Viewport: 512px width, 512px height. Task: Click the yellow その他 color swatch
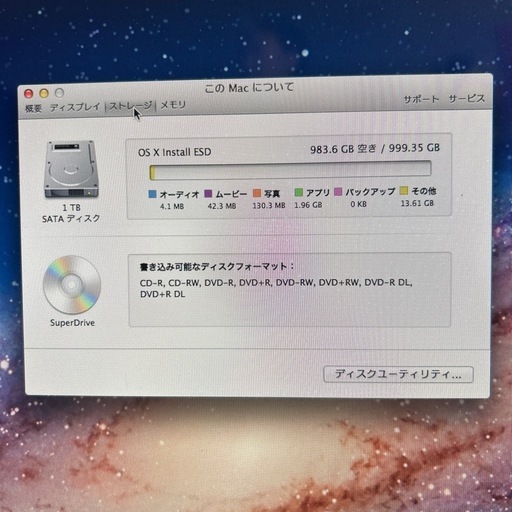tap(404, 191)
